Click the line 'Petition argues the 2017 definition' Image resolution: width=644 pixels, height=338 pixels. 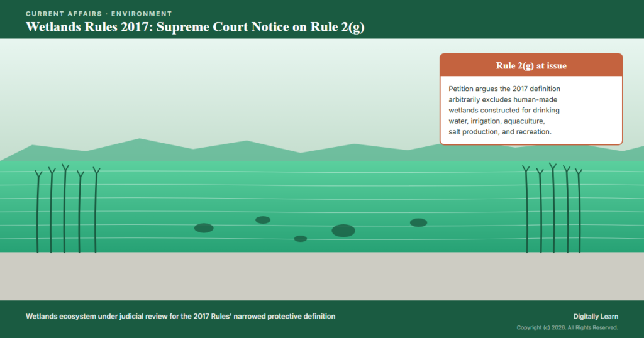(x=504, y=89)
